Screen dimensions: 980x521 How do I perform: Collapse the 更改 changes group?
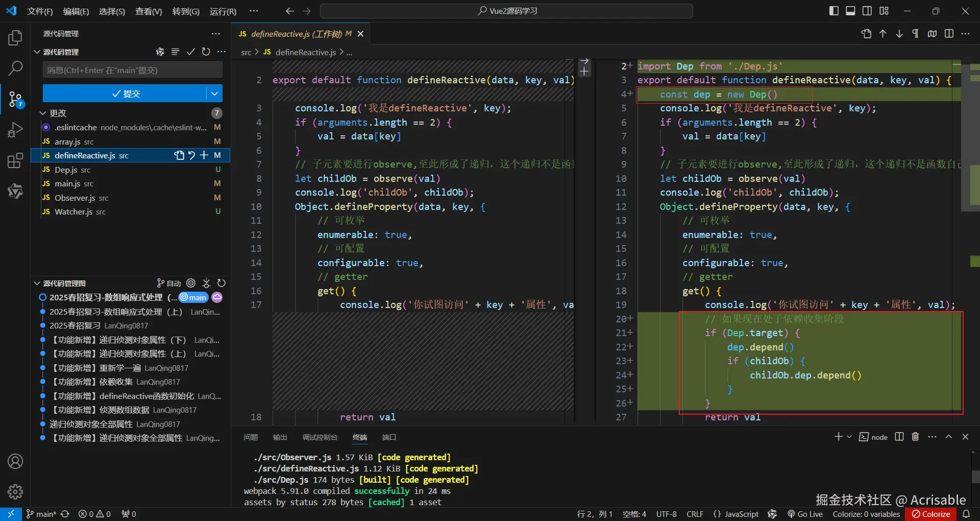pos(43,113)
